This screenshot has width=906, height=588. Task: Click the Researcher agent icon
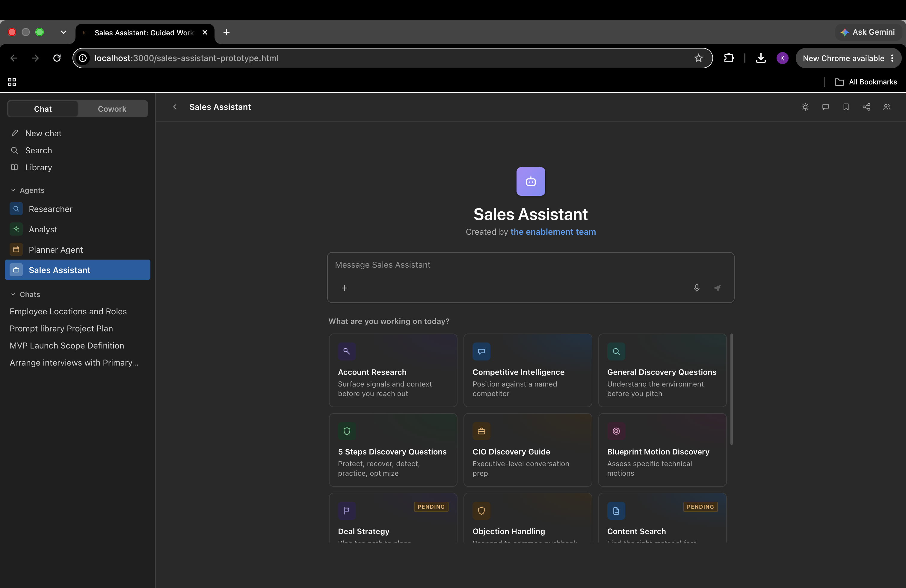click(16, 209)
